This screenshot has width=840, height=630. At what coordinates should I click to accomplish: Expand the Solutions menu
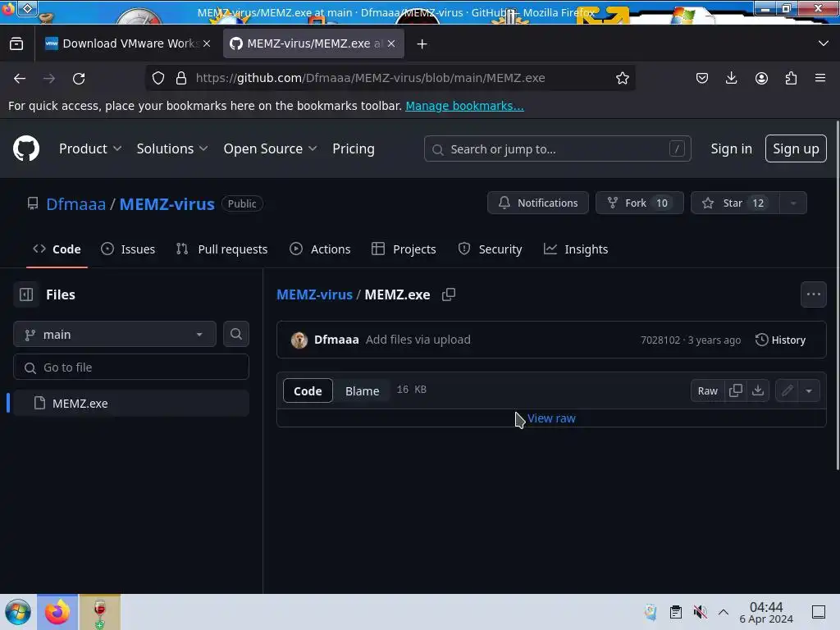(172, 148)
